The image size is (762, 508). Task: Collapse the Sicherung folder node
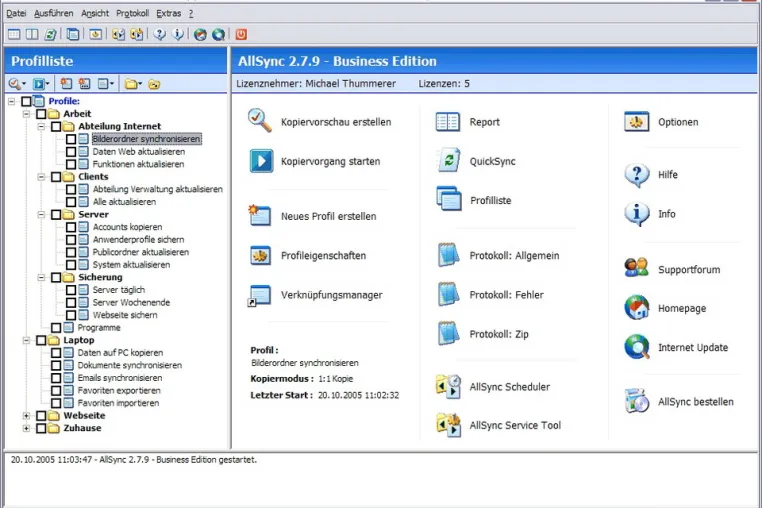41,277
